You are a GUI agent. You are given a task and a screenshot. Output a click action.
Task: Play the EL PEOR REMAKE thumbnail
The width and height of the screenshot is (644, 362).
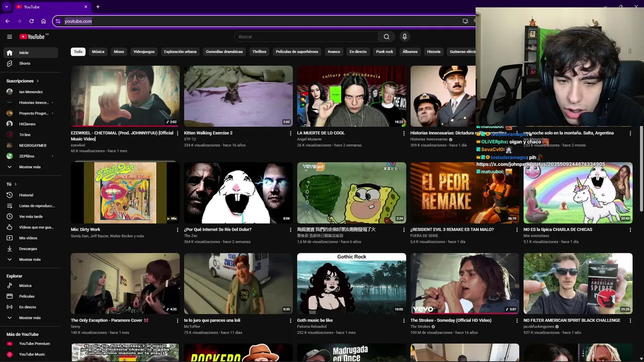[465, 193]
